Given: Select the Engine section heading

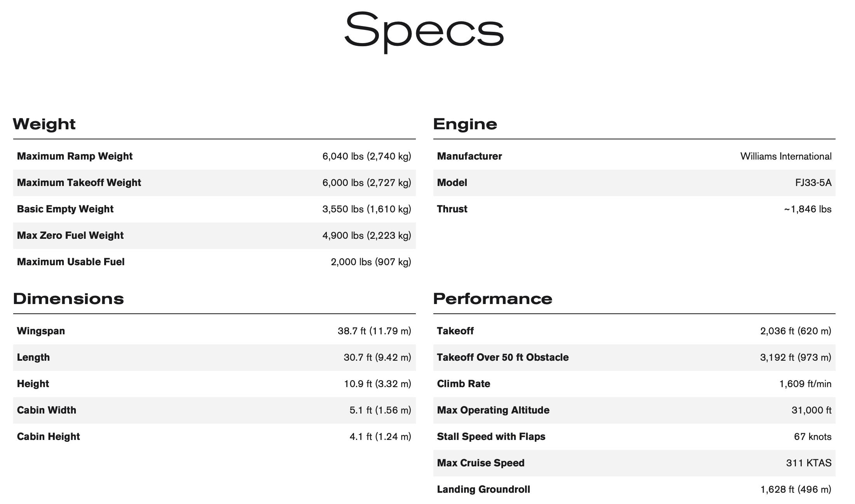Looking at the screenshot, I should (x=465, y=124).
